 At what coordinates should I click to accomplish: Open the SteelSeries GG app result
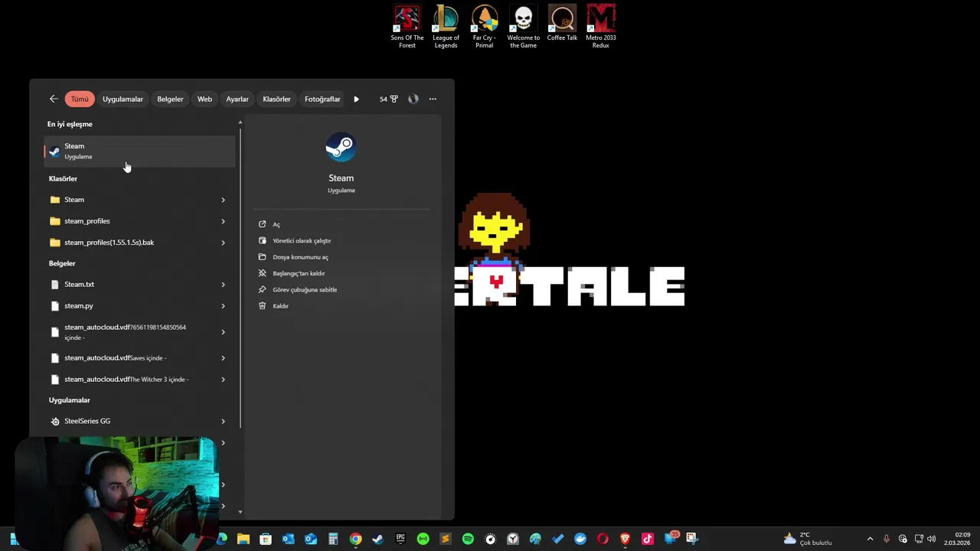[130, 421]
